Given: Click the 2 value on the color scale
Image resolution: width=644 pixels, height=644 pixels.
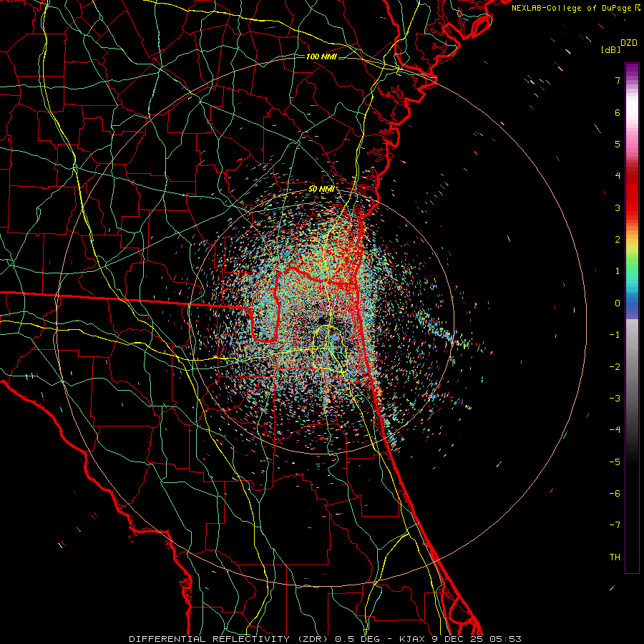Looking at the screenshot, I should click(x=618, y=240).
